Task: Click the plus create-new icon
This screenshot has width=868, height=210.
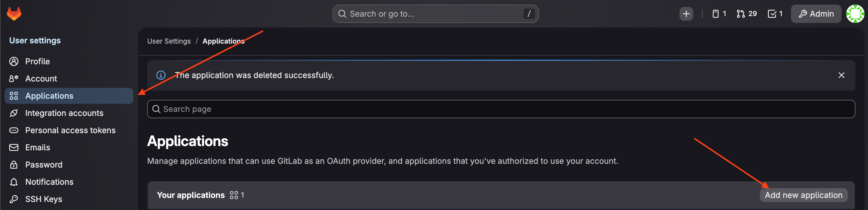Action: pyautogui.click(x=686, y=14)
